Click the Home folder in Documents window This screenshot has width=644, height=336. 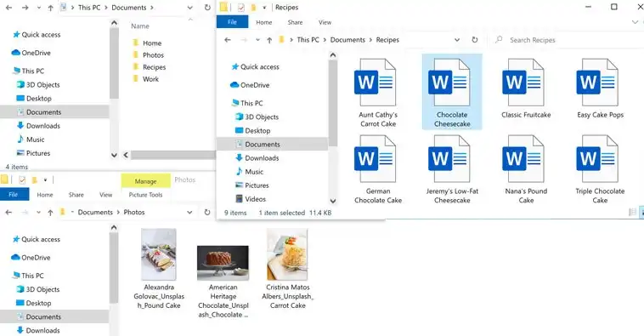[x=147, y=43]
